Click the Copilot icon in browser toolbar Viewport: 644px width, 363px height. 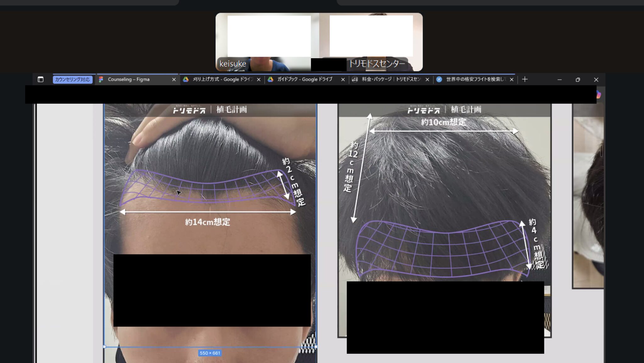[x=598, y=94]
